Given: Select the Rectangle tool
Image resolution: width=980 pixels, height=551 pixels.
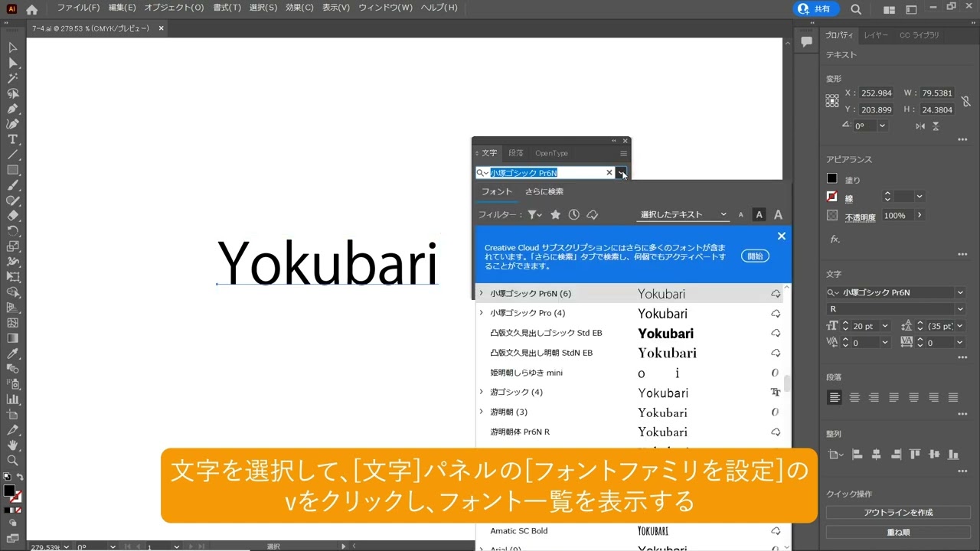Looking at the screenshot, I should [x=13, y=170].
